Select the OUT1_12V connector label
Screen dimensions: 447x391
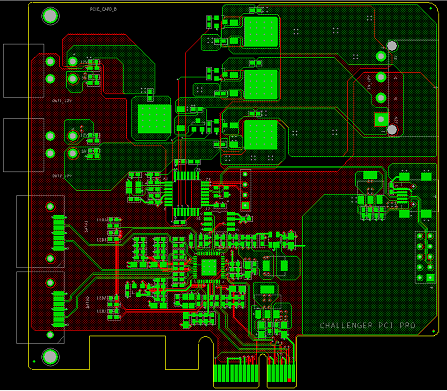62,100
